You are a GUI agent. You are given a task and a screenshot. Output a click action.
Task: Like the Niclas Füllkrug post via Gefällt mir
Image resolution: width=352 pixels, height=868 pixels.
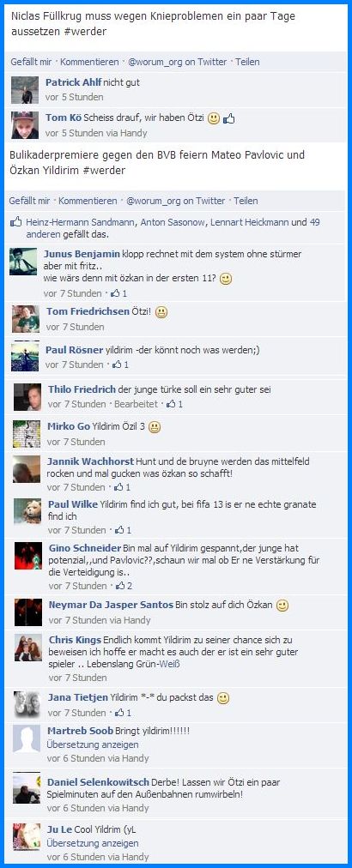coord(31,62)
